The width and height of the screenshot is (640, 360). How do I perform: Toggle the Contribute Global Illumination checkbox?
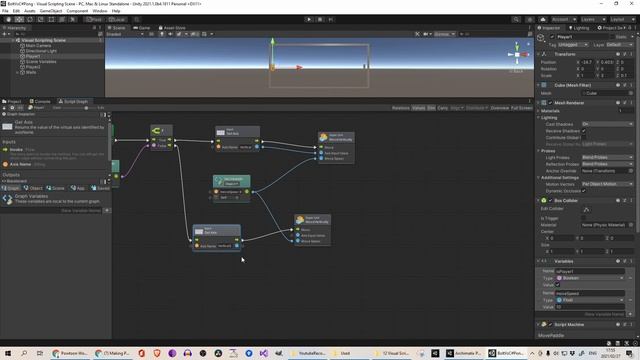[x=584, y=138]
